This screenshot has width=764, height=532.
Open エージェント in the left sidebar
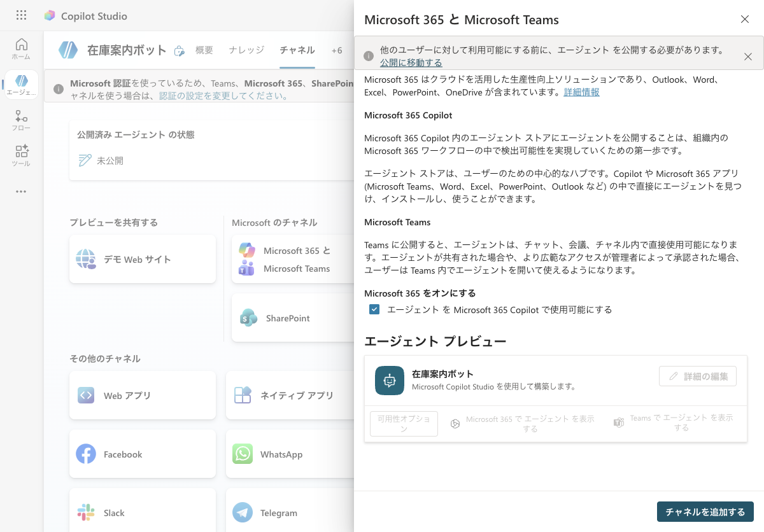tap(21, 85)
